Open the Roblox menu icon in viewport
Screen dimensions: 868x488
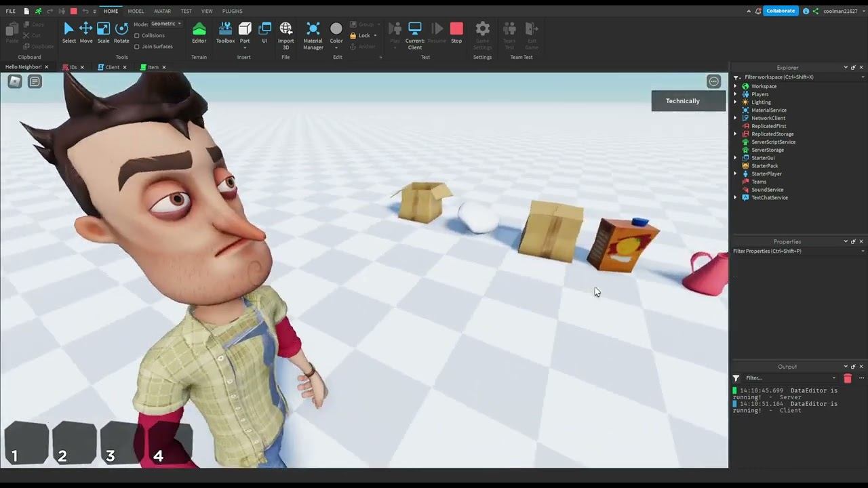[x=15, y=81]
